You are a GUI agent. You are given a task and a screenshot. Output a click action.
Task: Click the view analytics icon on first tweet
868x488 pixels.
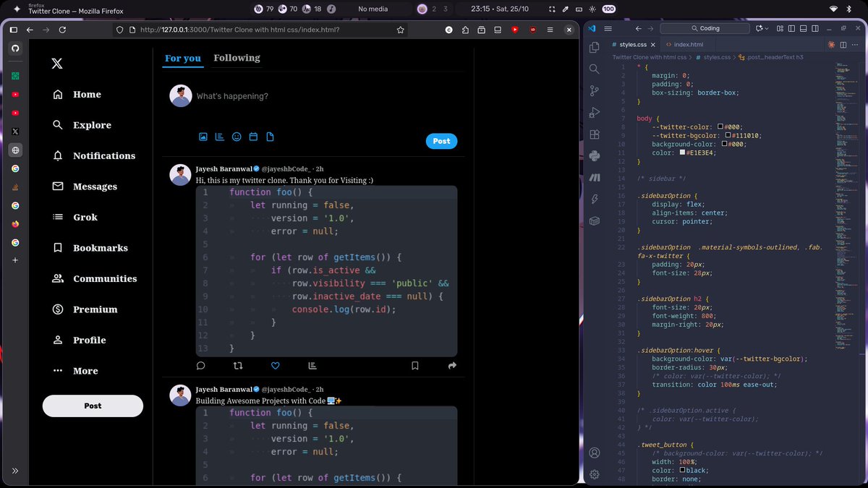[x=312, y=366]
